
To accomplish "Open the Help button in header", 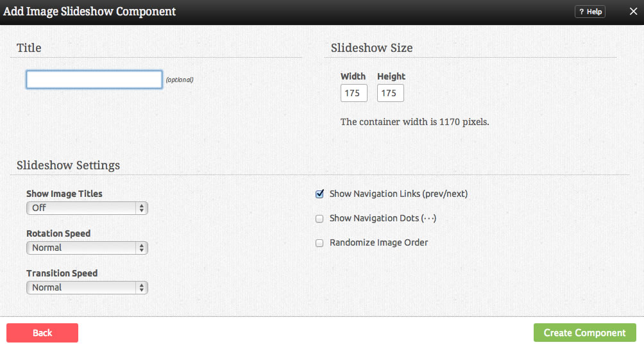I will click(x=590, y=12).
